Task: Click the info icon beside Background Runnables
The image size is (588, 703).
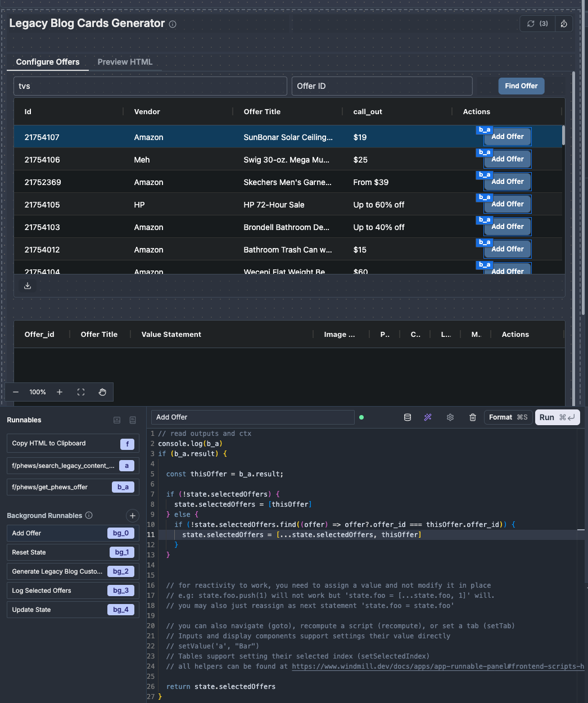Action: tap(89, 515)
